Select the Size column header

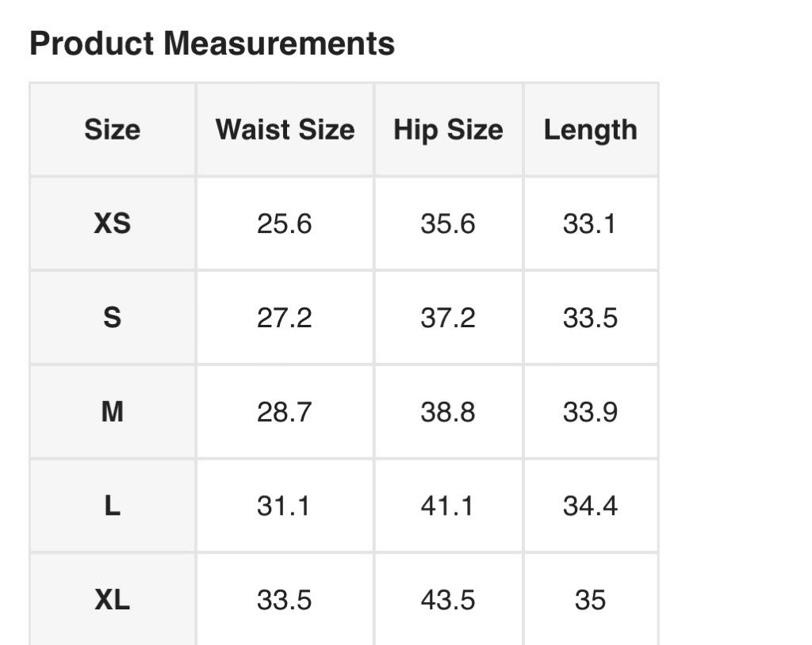(112, 129)
